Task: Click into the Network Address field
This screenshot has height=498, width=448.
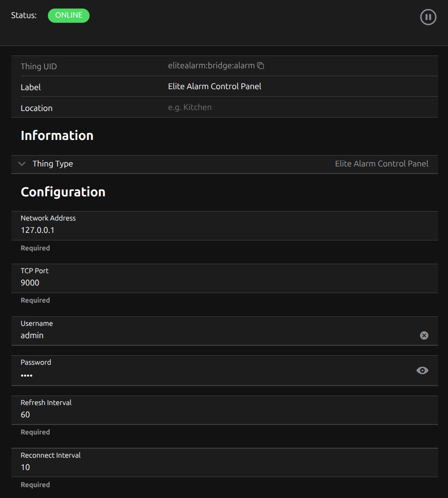Action: (x=190, y=231)
